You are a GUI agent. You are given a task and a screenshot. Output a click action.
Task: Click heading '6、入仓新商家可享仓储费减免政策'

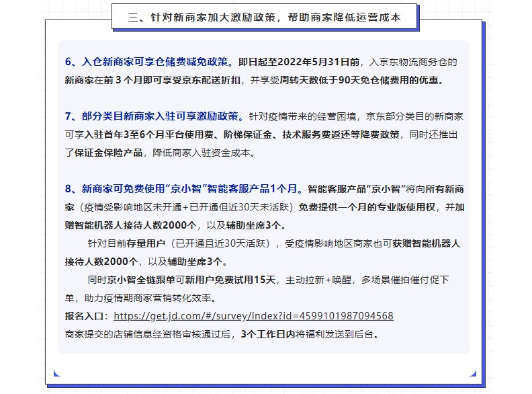146,62
